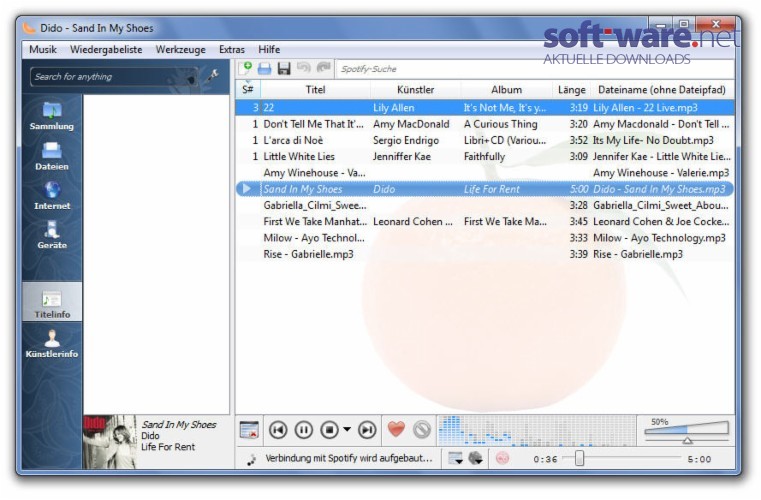Select 'Don't Tell Me That It'...' track

(484, 124)
